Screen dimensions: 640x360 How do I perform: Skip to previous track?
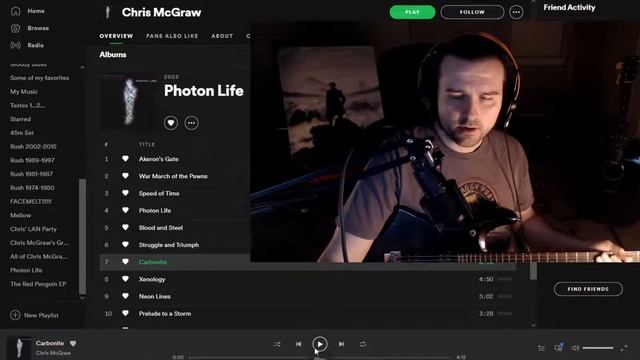click(x=298, y=344)
